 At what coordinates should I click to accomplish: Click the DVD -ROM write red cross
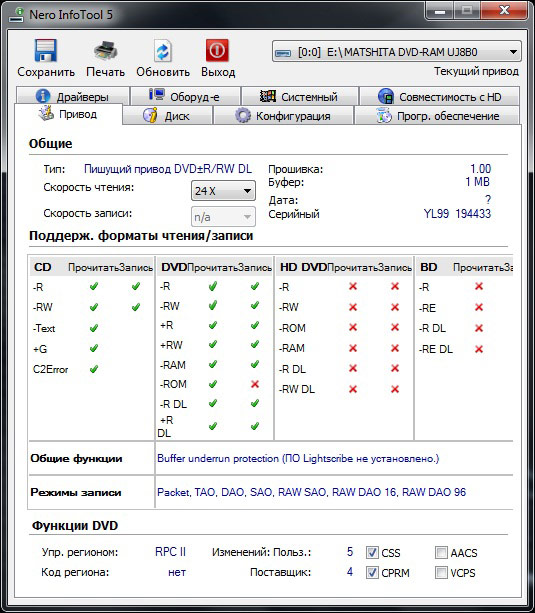[x=255, y=384]
